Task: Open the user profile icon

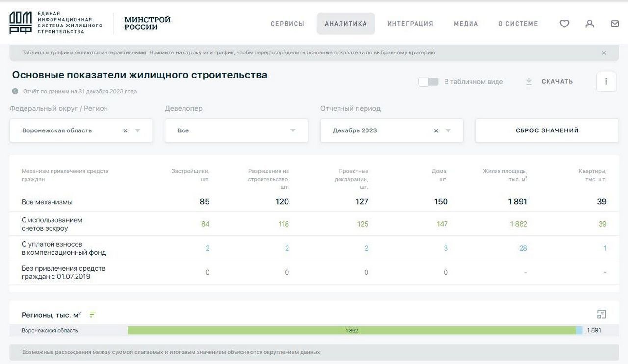Action: click(590, 24)
